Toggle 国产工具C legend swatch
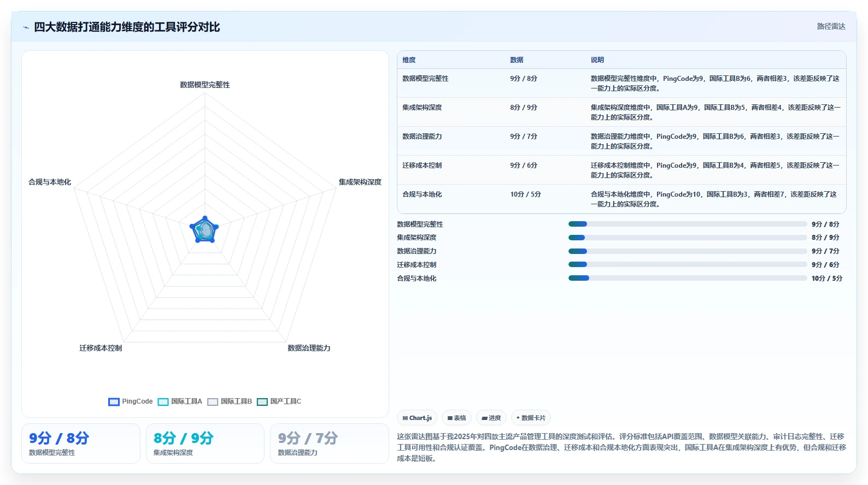 [262, 402]
